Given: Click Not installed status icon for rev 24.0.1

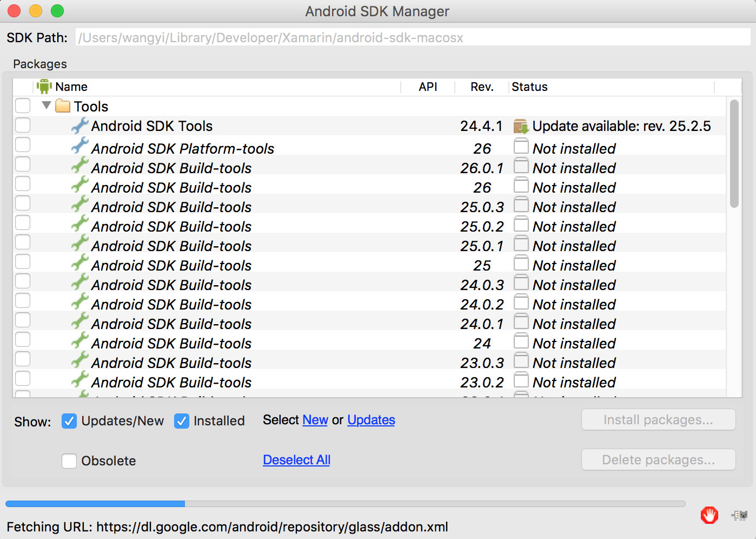Looking at the screenshot, I should pos(521,321).
